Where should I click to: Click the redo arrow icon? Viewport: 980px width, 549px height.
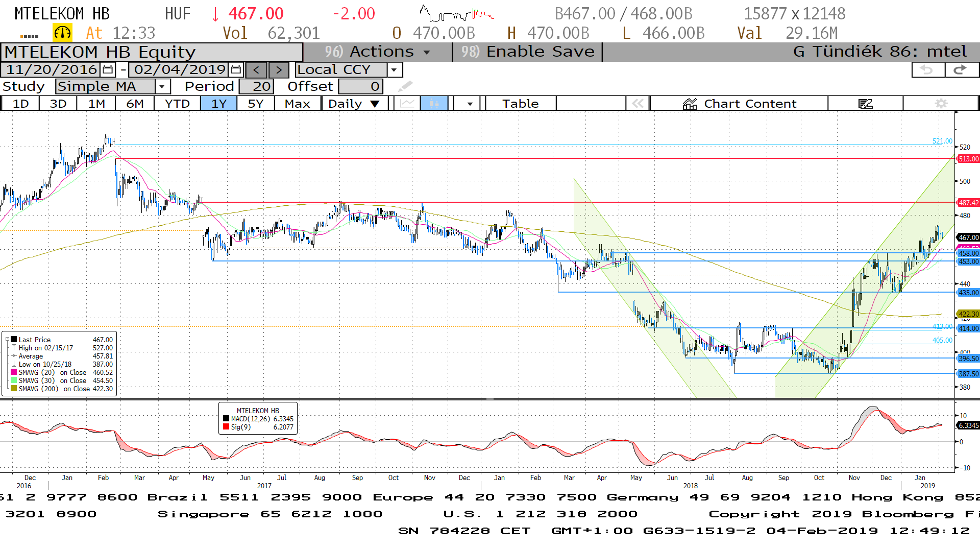[961, 70]
